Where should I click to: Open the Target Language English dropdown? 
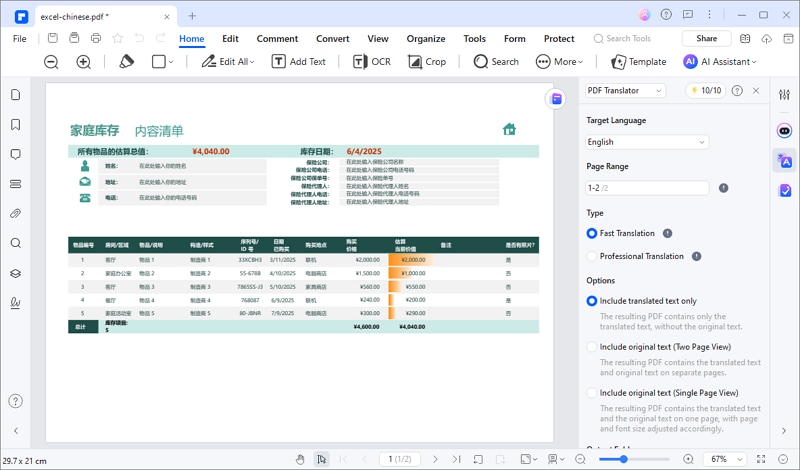647,142
